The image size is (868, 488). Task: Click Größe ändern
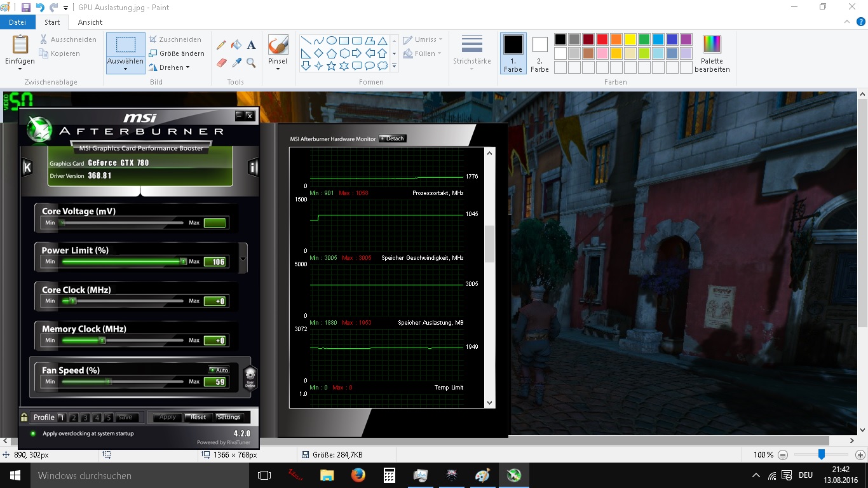[176, 53]
